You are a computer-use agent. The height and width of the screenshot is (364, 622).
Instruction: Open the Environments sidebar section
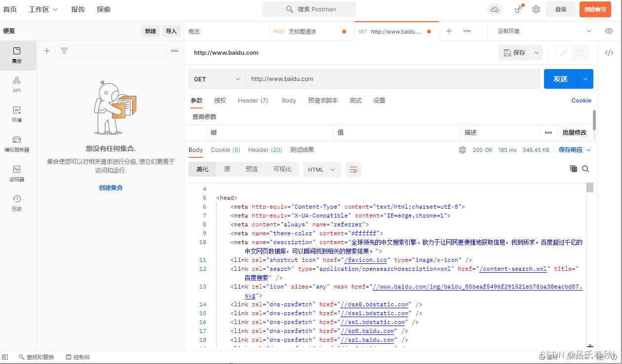tap(17, 114)
